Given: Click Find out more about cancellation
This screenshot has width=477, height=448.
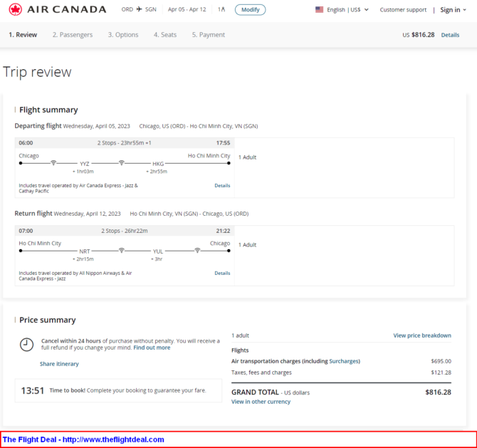Looking at the screenshot, I should point(152,348).
